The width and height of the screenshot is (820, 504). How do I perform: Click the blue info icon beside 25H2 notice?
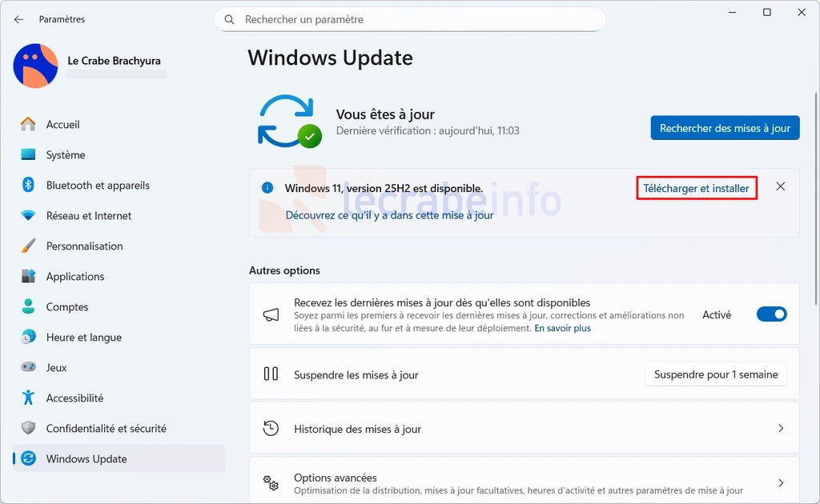tap(267, 187)
